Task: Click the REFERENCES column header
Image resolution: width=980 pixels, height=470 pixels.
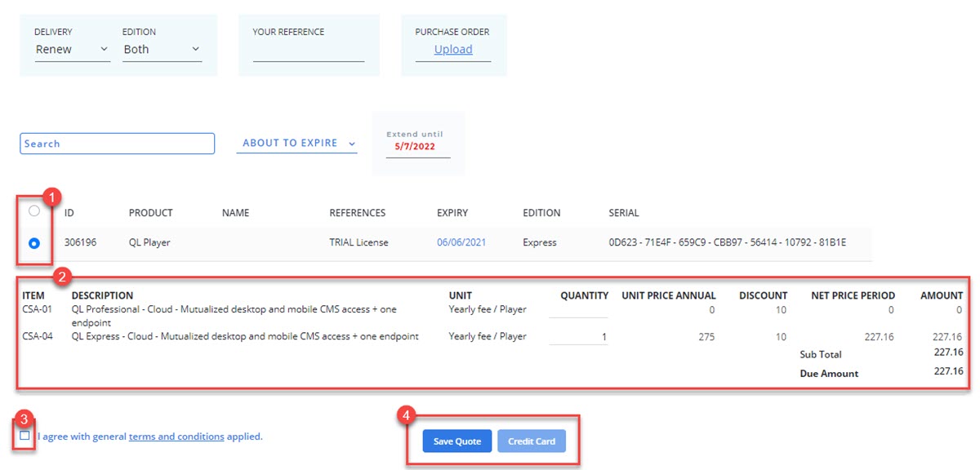Action: tap(358, 213)
